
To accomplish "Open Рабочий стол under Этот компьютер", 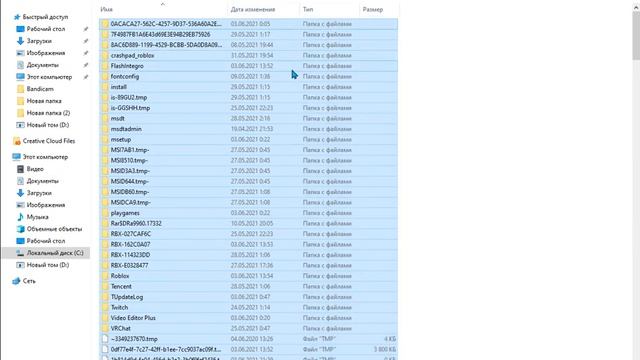I will (x=46, y=241).
